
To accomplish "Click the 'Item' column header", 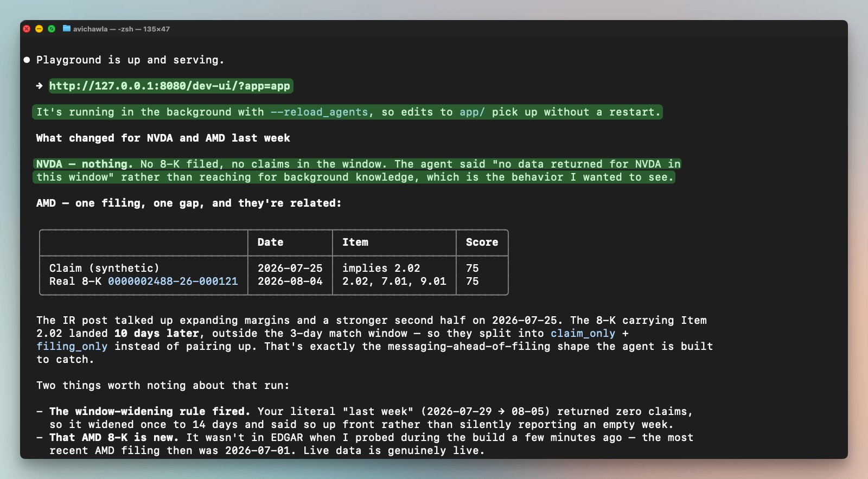I will [x=355, y=242].
